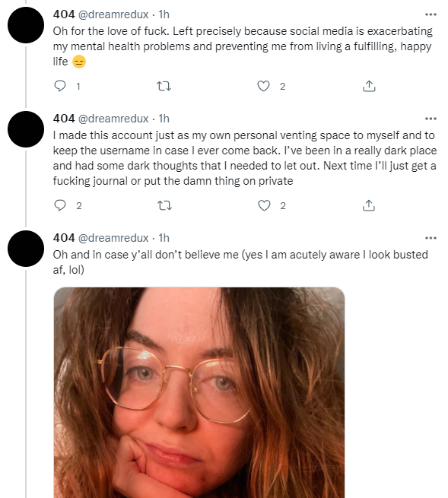The image size is (448, 498).
Task: Like the tweet about social media exacerbating problems
Action: pos(263,86)
